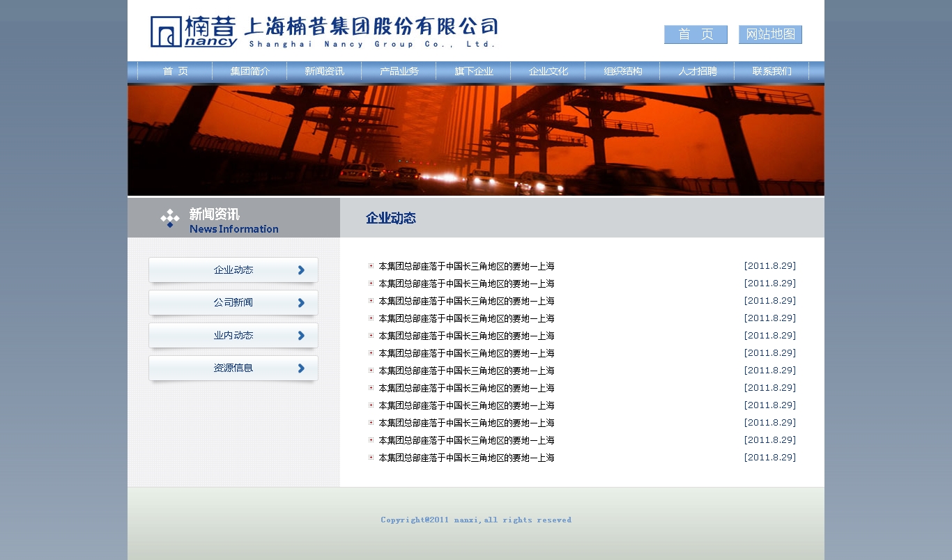The width and height of the screenshot is (952, 560).
Task: Click the diamond icon beside 新闻资讯 heading
Action: 169,218
